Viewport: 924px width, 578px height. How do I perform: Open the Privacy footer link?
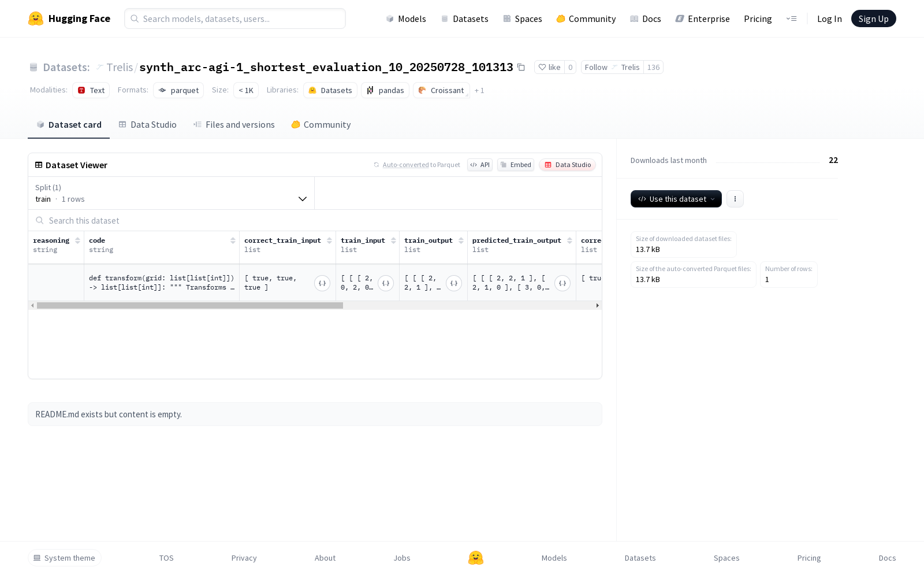tap(244, 558)
